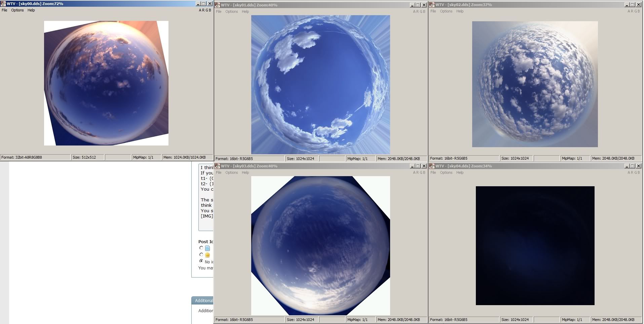Click 'Mem: 2048.0KB/2048.0KB' status in sky04.dds
The width and height of the screenshot is (644, 324).
click(x=616, y=320)
